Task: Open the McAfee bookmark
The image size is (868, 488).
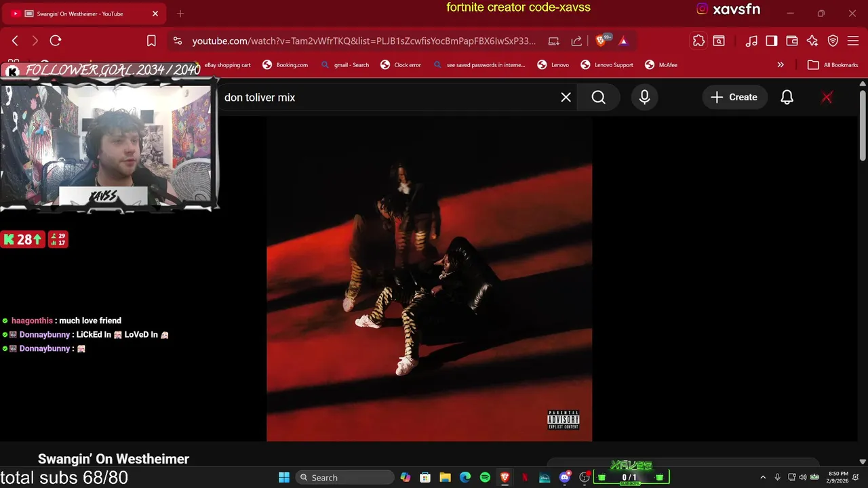Action: pyautogui.click(x=661, y=65)
